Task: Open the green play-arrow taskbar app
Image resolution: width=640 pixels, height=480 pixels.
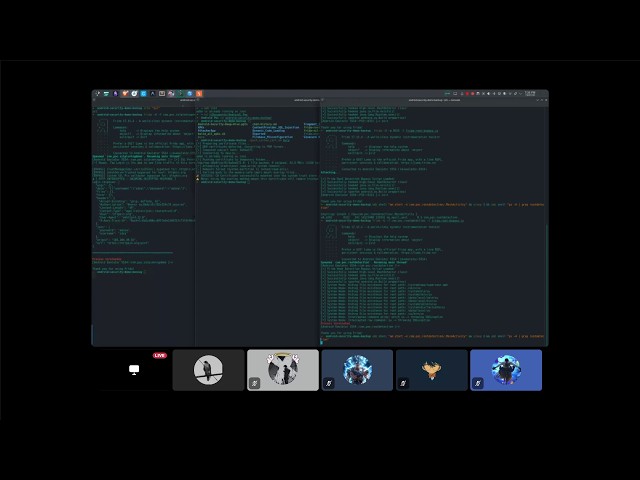Action: pyautogui.click(x=180, y=93)
